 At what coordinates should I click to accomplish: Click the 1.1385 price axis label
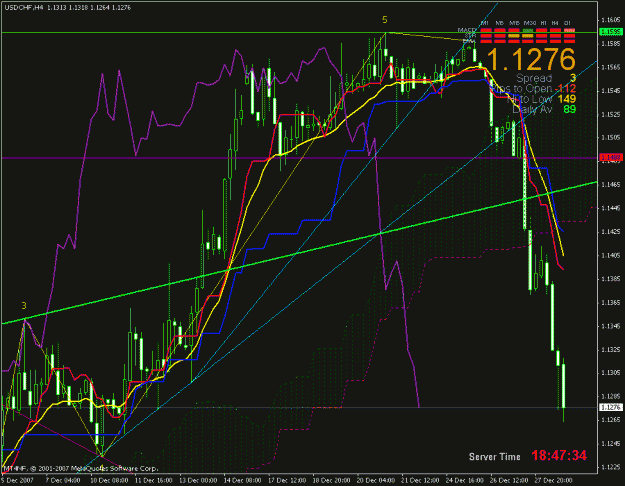click(611, 279)
